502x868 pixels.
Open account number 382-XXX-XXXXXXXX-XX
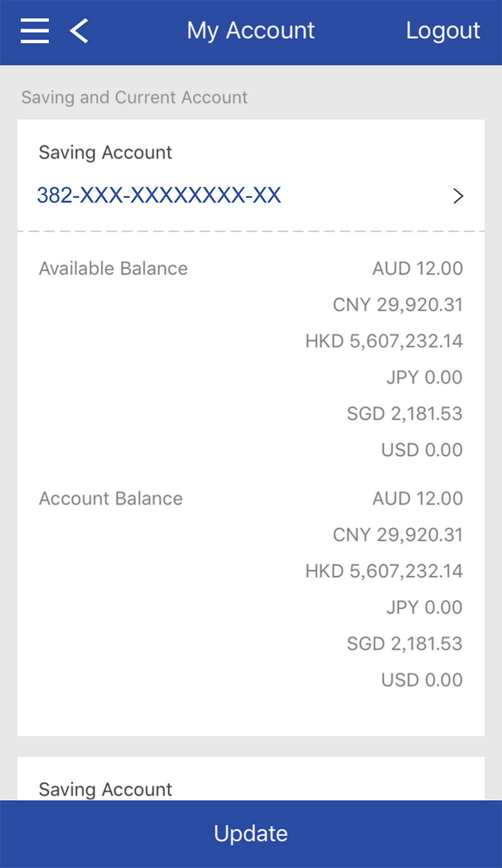click(159, 195)
